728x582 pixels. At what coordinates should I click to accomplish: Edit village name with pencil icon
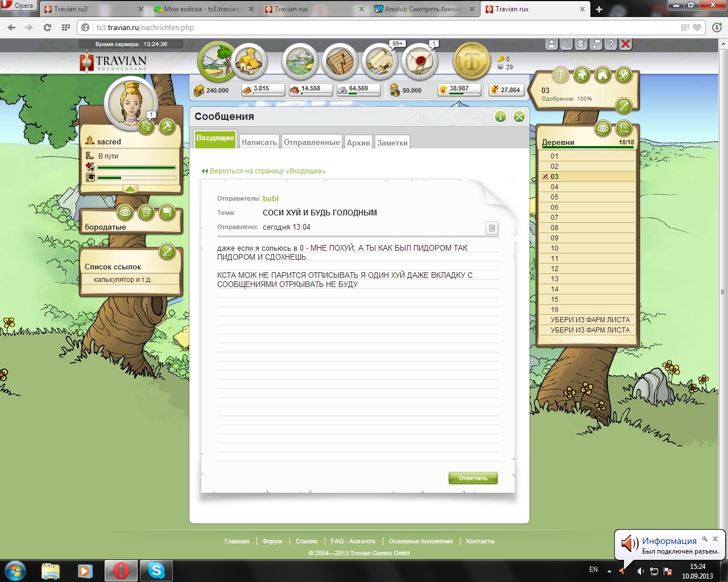(x=624, y=106)
